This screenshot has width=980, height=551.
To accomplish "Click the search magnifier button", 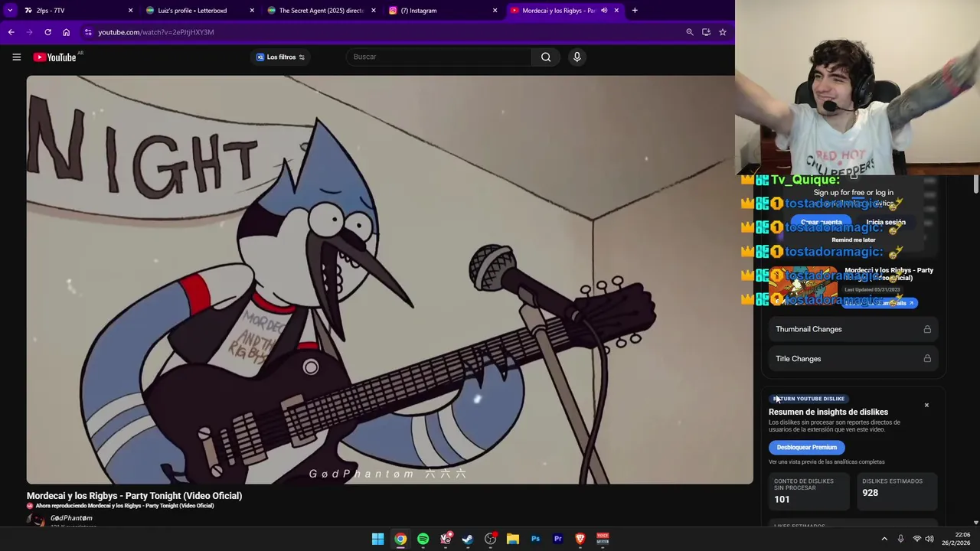I will click(x=546, y=57).
